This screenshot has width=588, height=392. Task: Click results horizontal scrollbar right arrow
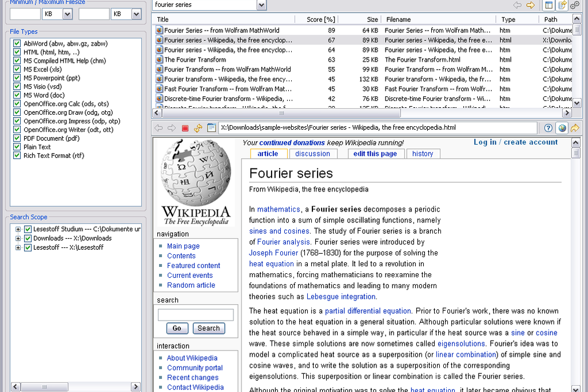[567, 112]
